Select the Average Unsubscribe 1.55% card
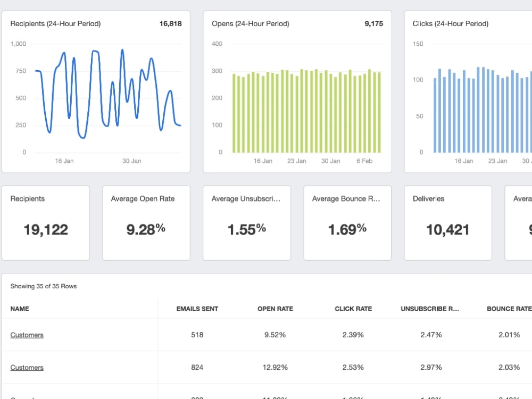Image resolution: width=532 pixels, height=399 pixels. pyautogui.click(x=247, y=223)
